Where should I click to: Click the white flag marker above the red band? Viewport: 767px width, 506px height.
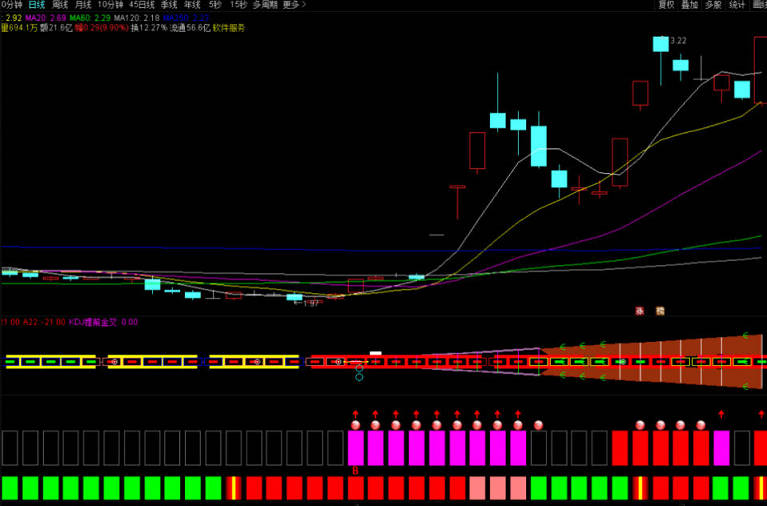pyautogui.click(x=375, y=353)
